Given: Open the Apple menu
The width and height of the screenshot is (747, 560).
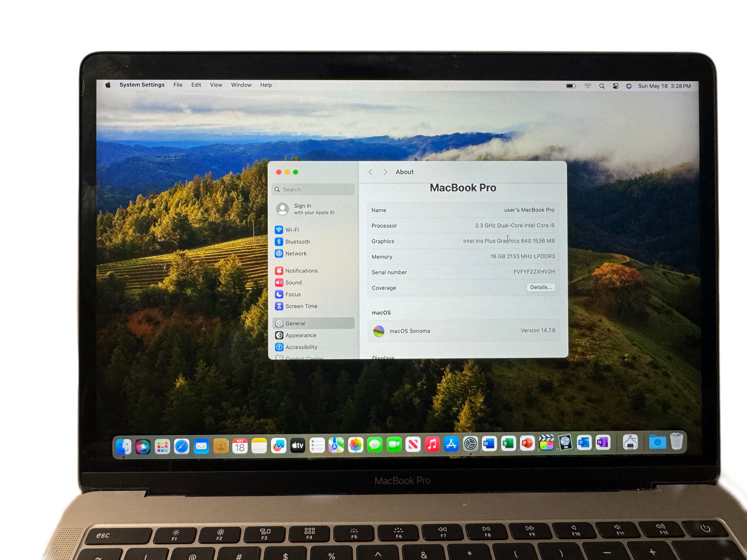Looking at the screenshot, I should pyautogui.click(x=108, y=85).
